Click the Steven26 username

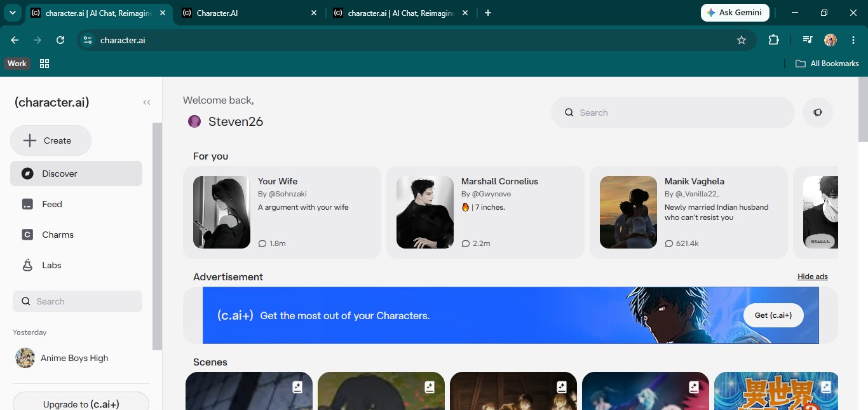click(x=236, y=121)
